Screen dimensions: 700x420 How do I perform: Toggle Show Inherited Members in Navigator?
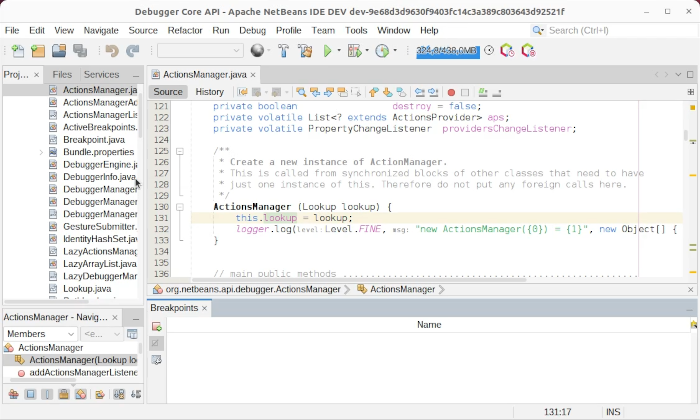11,395
